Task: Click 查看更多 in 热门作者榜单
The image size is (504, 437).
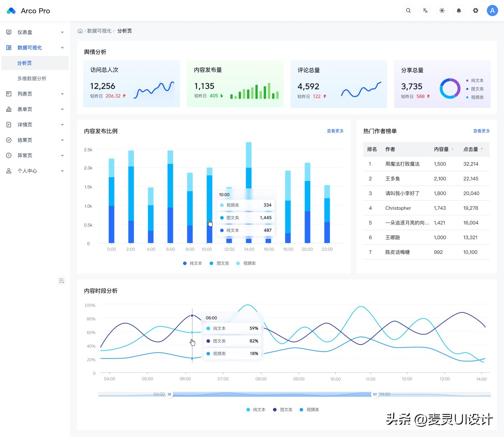Action: coord(481,131)
